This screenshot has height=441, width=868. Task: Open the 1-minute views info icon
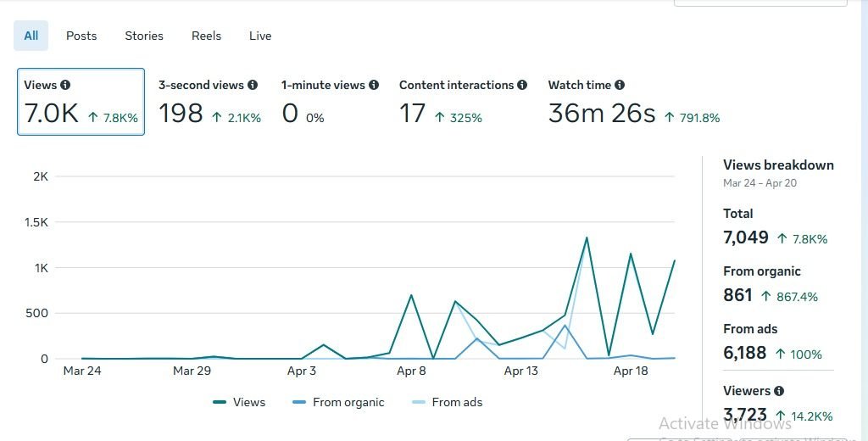(x=374, y=85)
